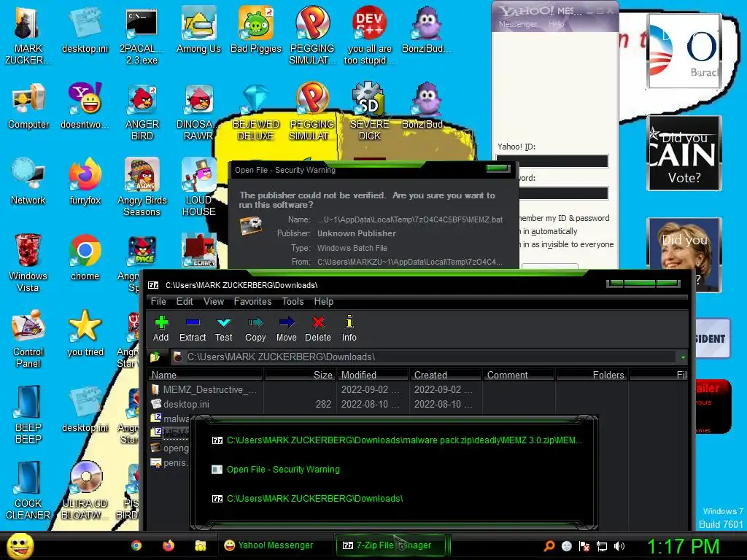Open Messenger menu in Yahoo Messenger window
The width and height of the screenshot is (747, 560).
coord(517,24)
